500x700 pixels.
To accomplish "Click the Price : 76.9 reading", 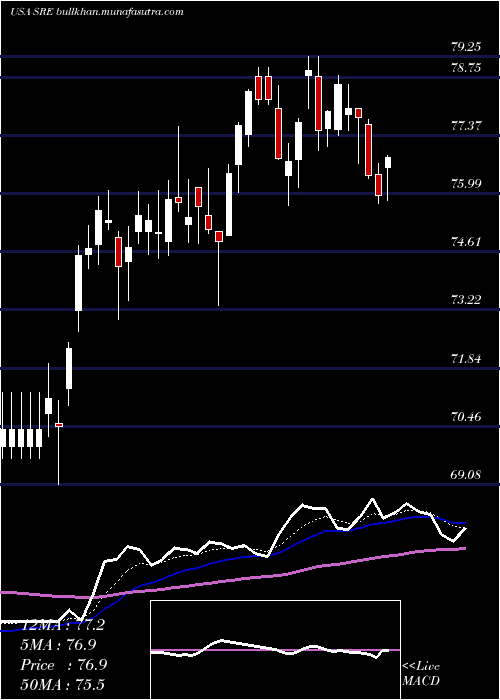I will click(x=64, y=665).
